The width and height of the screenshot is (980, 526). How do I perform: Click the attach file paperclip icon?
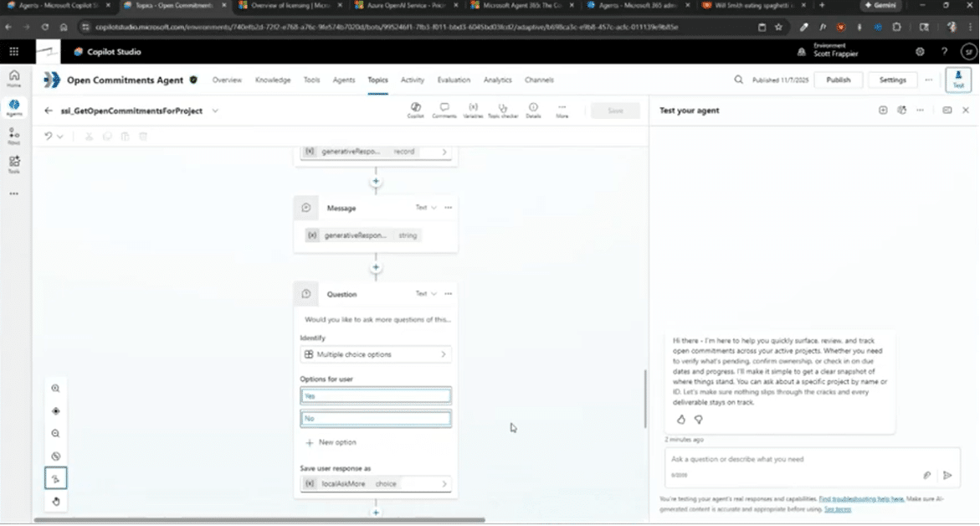click(927, 475)
